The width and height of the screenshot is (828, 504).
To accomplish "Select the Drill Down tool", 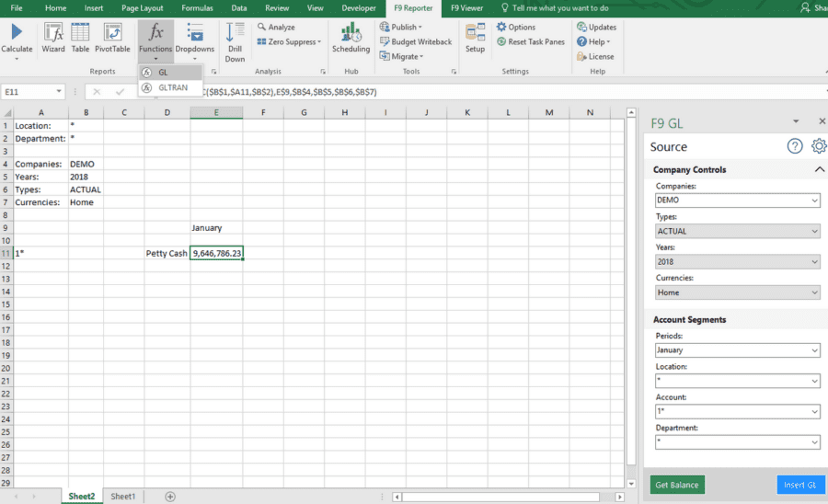I will [x=235, y=42].
